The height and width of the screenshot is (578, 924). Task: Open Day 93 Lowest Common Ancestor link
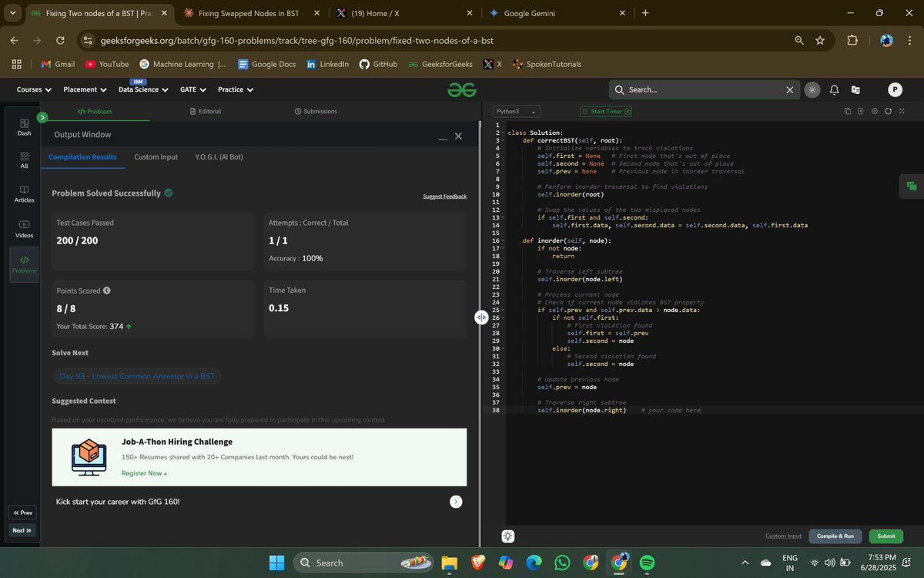click(137, 376)
